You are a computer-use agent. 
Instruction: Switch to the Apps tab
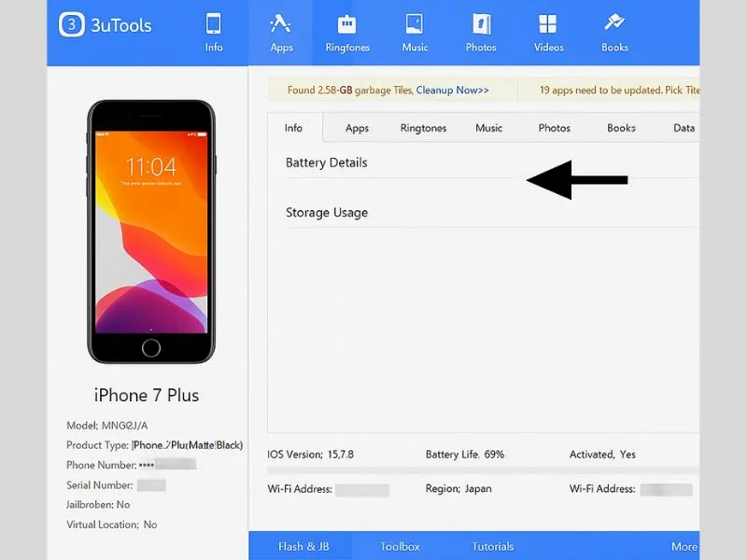pos(357,128)
